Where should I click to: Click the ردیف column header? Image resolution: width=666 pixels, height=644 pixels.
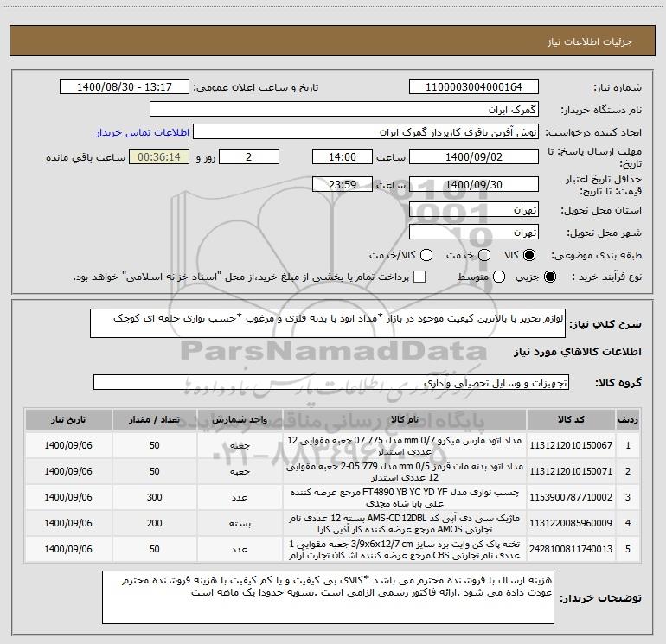coord(628,420)
